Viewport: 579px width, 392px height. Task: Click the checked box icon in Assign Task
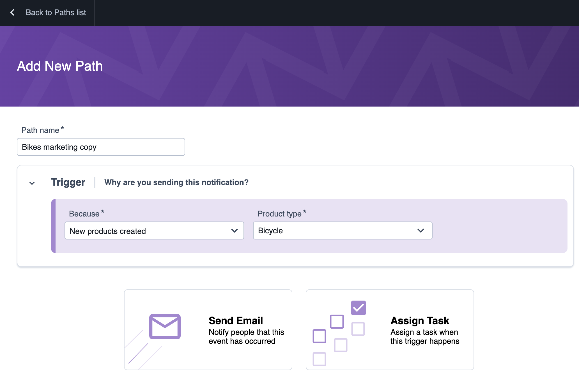(x=359, y=308)
